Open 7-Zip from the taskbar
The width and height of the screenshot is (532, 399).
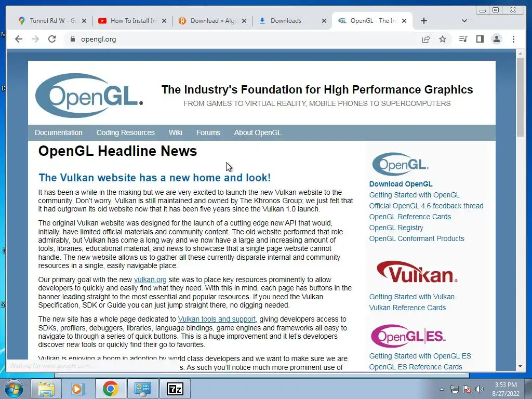[x=175, y=389]
